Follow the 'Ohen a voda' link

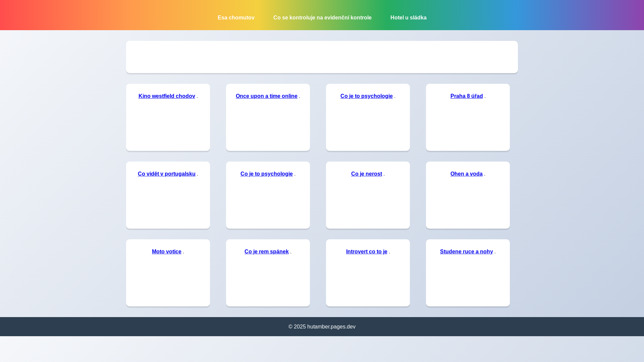coord(466,174)
